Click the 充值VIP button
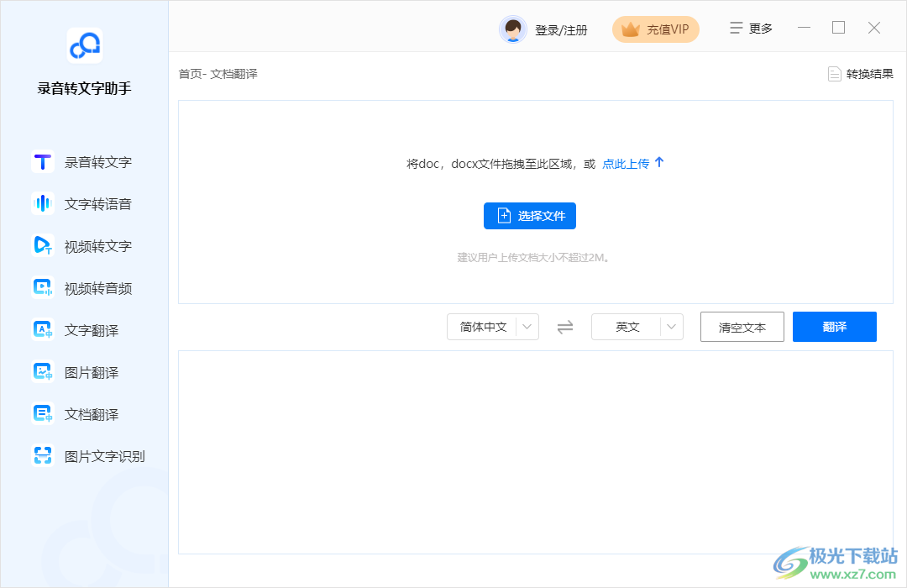907x588 pixels. pyautogui.click(x=655, y=29)
